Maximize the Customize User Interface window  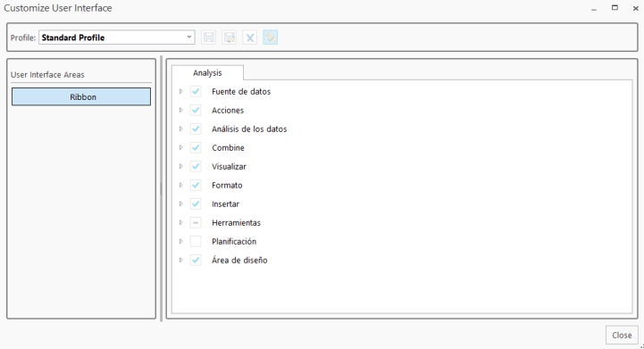point(615,8)
